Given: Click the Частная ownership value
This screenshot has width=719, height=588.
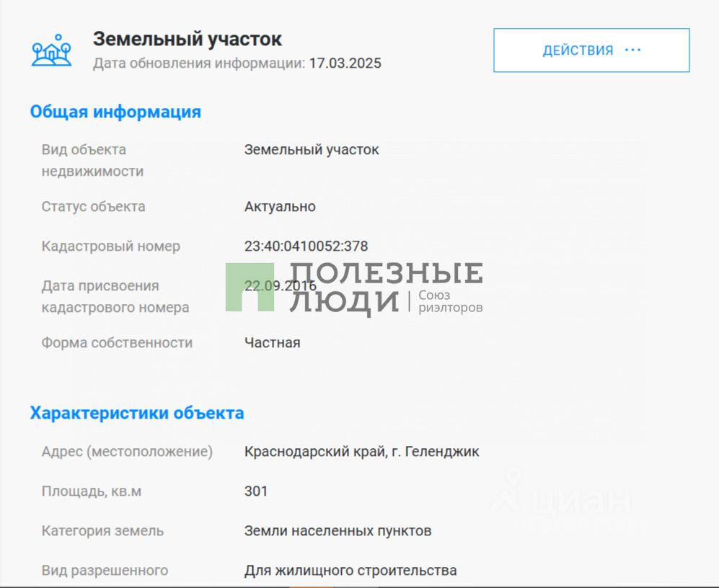Looking at the screenshot, I should pos(273,343).
